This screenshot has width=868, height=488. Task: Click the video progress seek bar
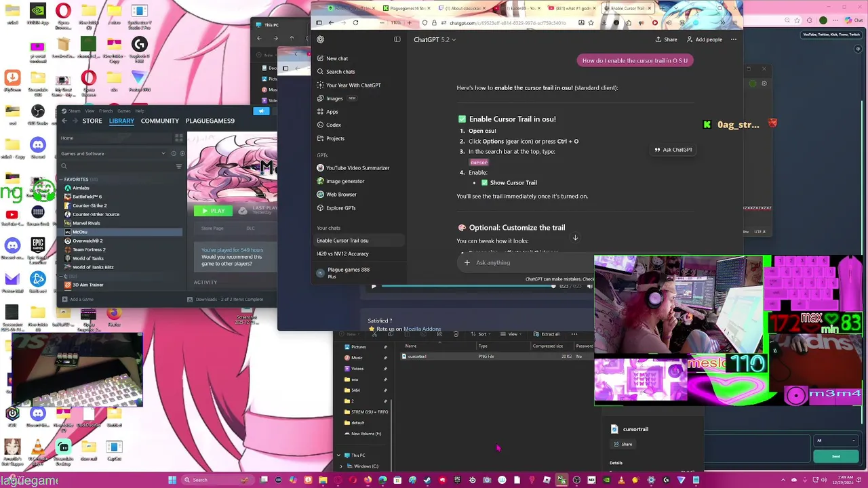click(468, 286)
